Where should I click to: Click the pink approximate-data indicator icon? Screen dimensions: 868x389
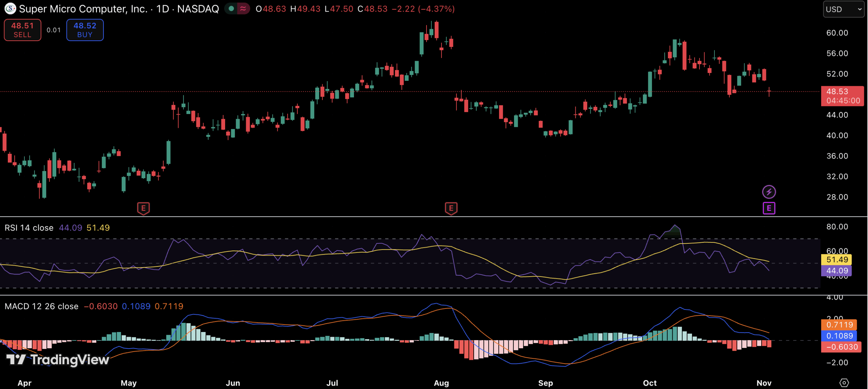point(243,8)
